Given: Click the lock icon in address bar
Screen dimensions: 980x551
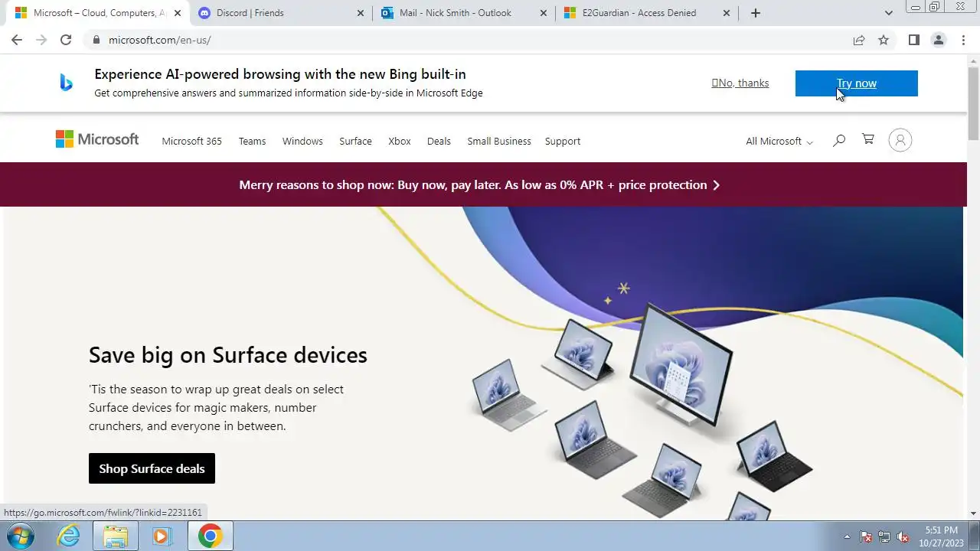Looking at the screenshot, I should tap(96, 40).
